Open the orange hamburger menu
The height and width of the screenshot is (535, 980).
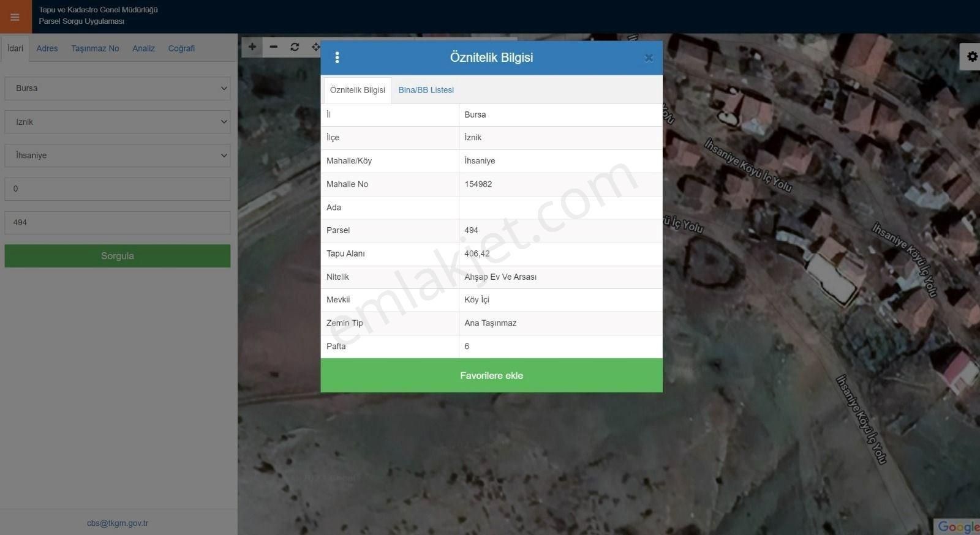point(15,17)
